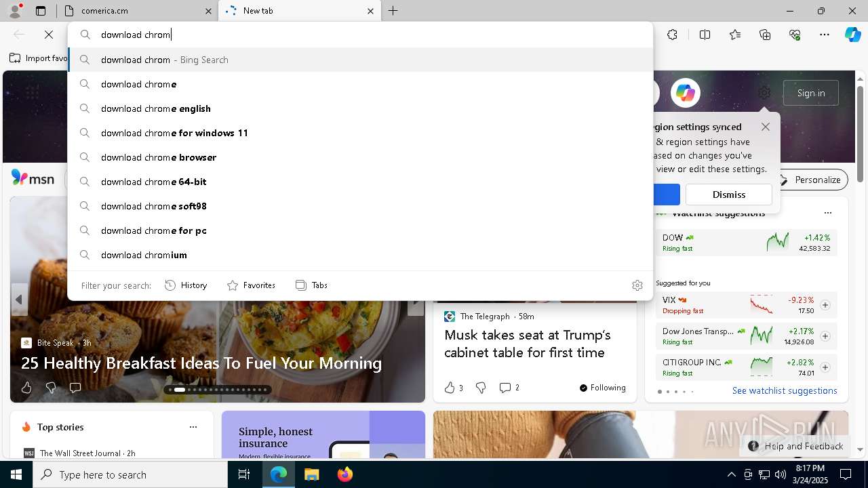Select suggestion download chrome for windows 11

(x=361, y=133)
